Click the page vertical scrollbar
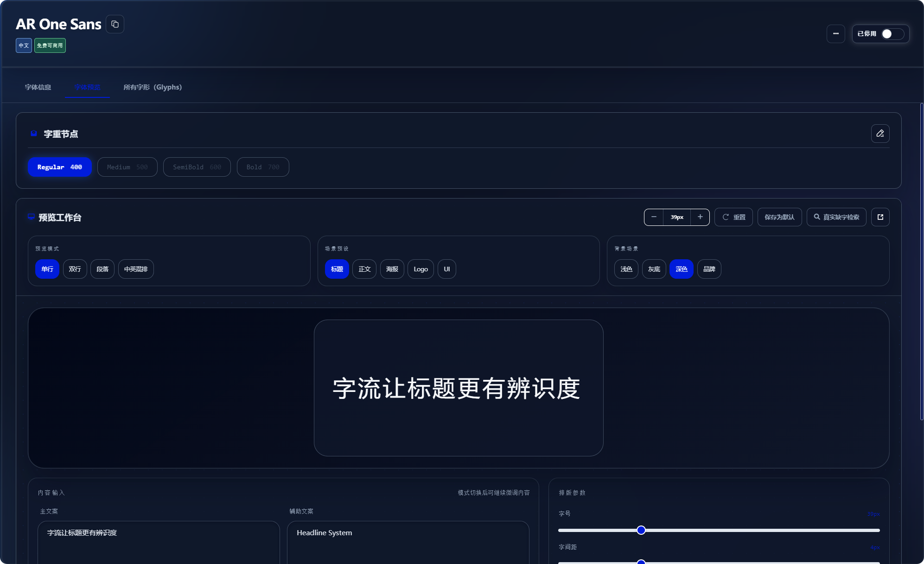This screenshot has width=924, height=564. click(922, 262)
